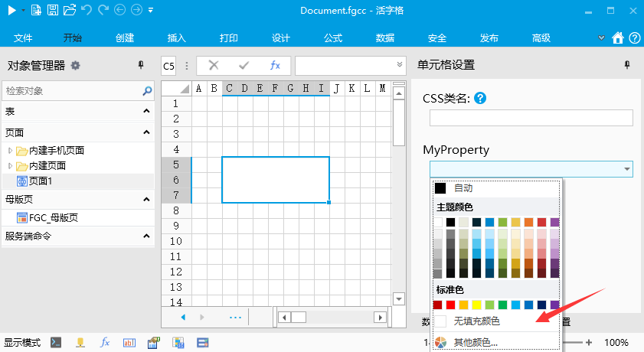Select row 10 header
This screenshot has height=352, width=644.
[176, 241]
